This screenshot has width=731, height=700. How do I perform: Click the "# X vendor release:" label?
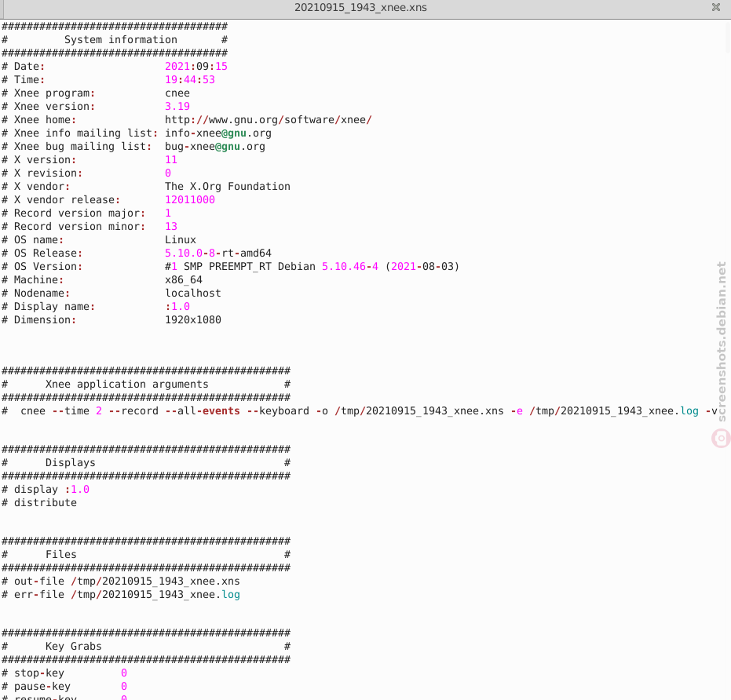[x=61, y=200]
